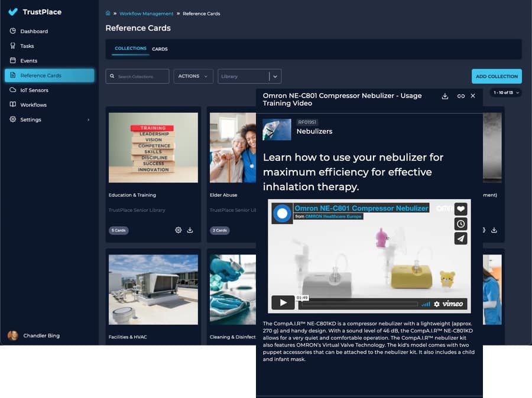Click Chandler Bing's avatar
This screenshot has height=398, width=532.
[x=13, y=335]
